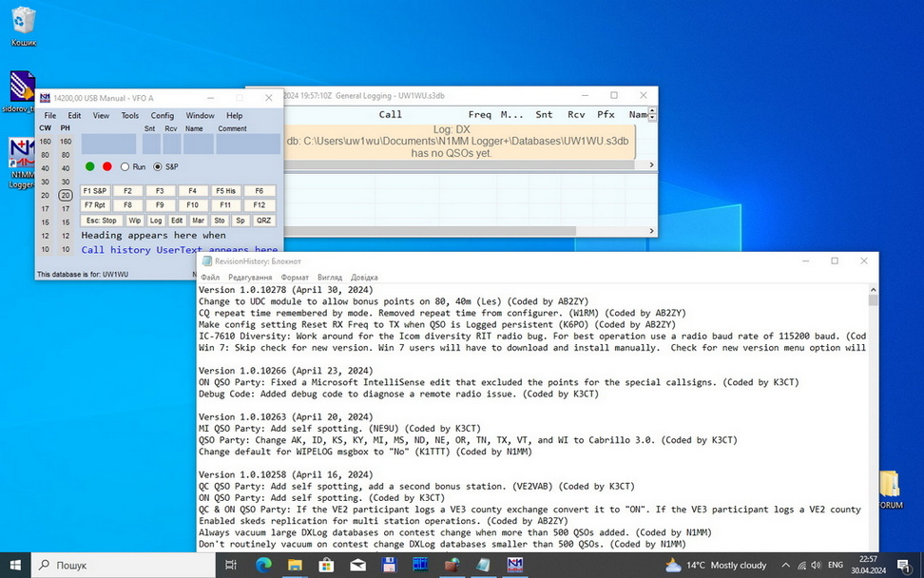Click the Пошук search box in the taskbar
924x578 pixels.
[x=124, y=565]
